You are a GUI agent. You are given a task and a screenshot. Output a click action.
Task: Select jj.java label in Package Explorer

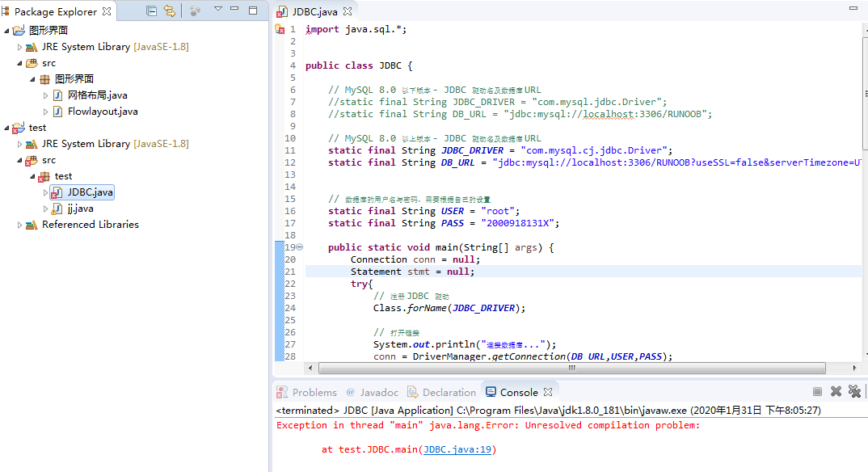pos(80,209)
